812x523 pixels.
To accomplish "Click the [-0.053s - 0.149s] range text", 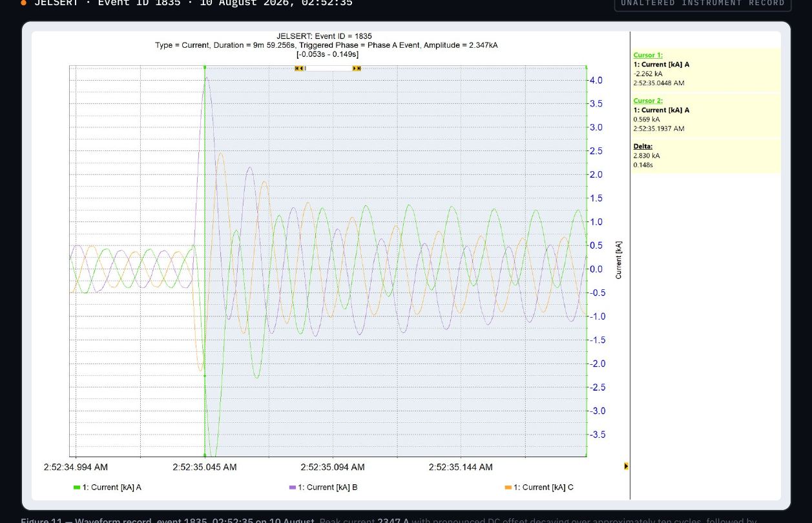I will 328,54.
